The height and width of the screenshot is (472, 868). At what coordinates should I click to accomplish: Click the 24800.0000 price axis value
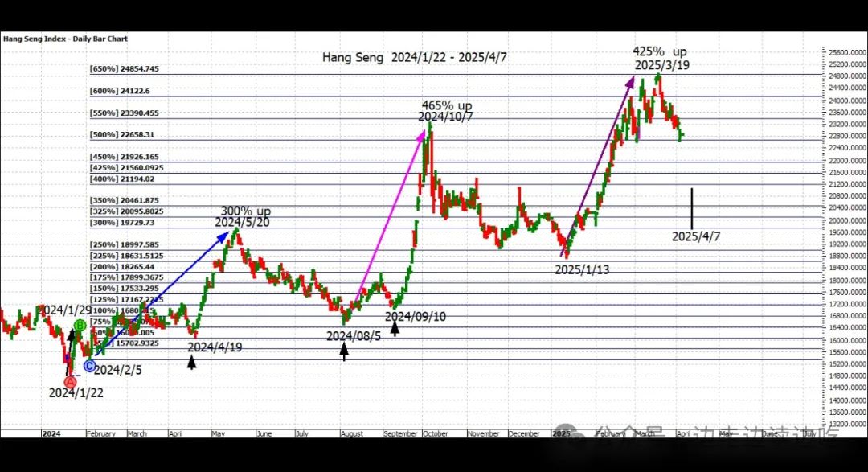tap(847, 76)
